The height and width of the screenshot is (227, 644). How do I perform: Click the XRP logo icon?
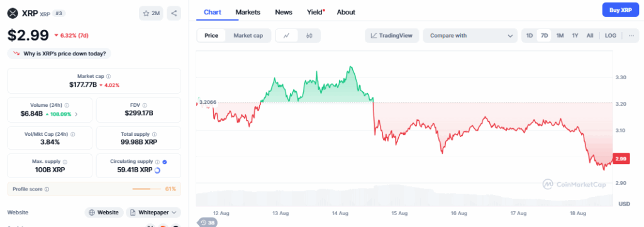13,13
